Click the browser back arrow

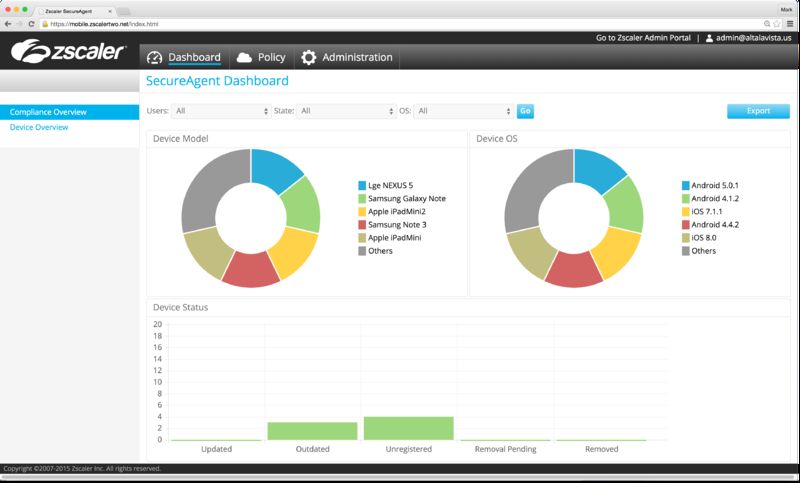pyautogui.click(x=8, y=24)
